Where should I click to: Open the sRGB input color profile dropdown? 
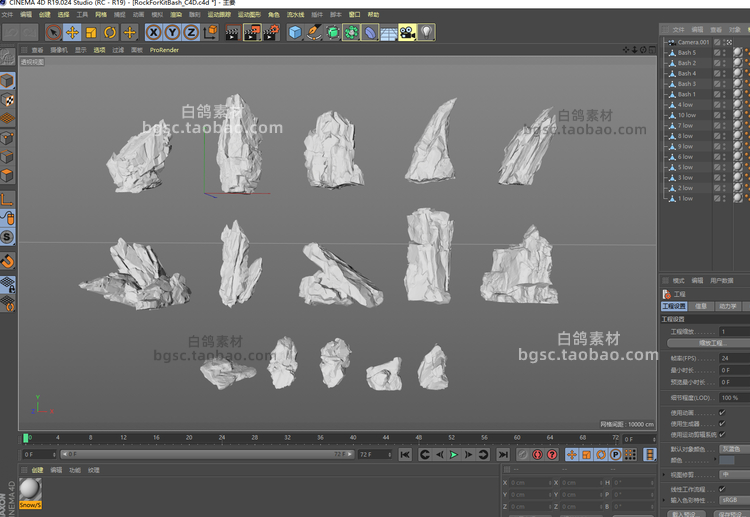735,500
